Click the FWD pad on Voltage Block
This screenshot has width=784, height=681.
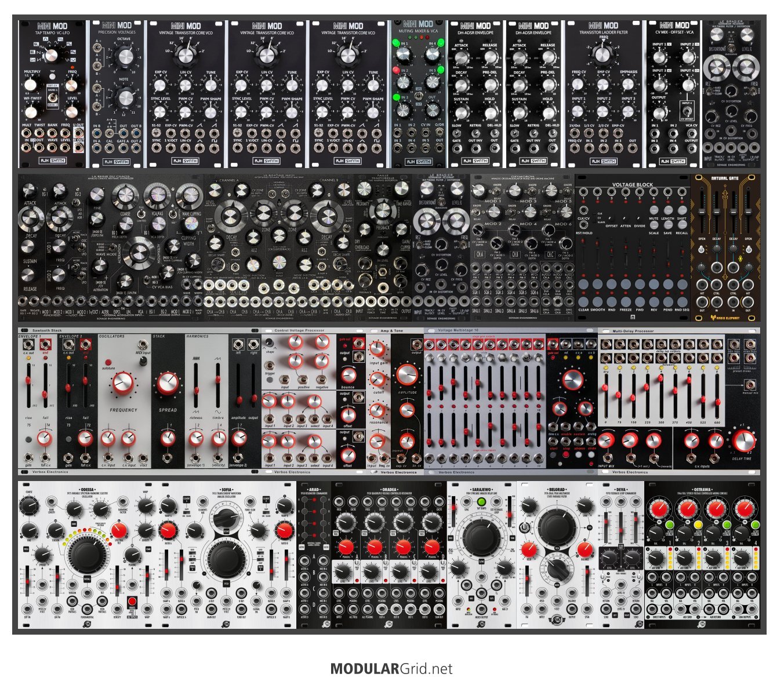640,301
